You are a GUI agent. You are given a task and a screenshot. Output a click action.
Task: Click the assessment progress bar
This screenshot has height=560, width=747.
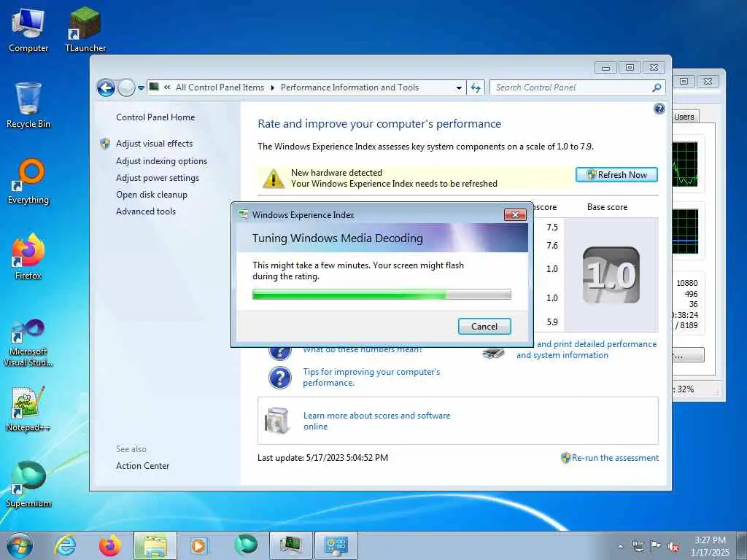click(382, 295)
